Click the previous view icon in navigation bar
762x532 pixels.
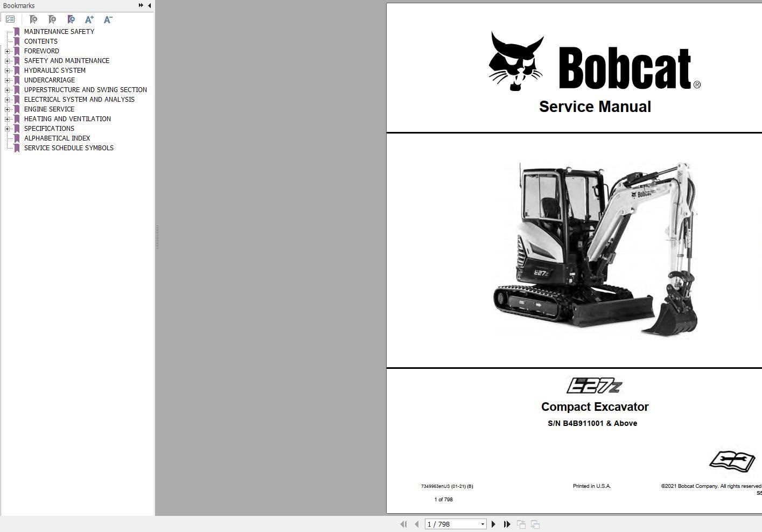[x=521, y=524]
